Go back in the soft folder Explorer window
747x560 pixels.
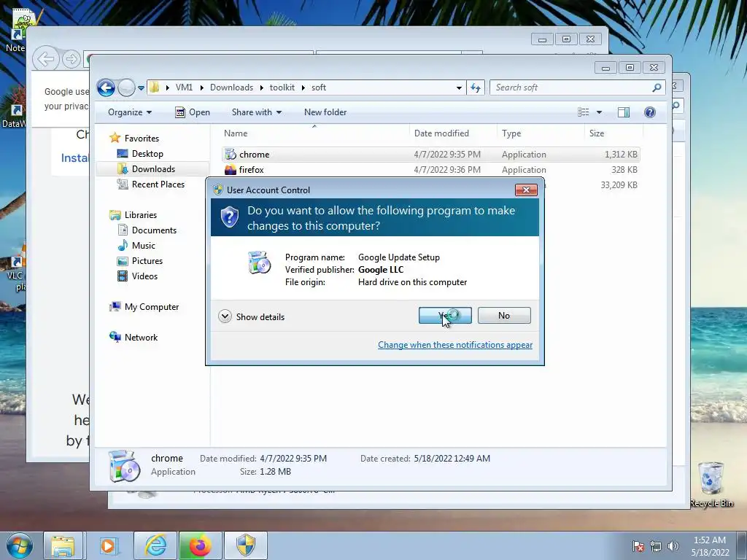pyautogui.click(x=106, y=87)
